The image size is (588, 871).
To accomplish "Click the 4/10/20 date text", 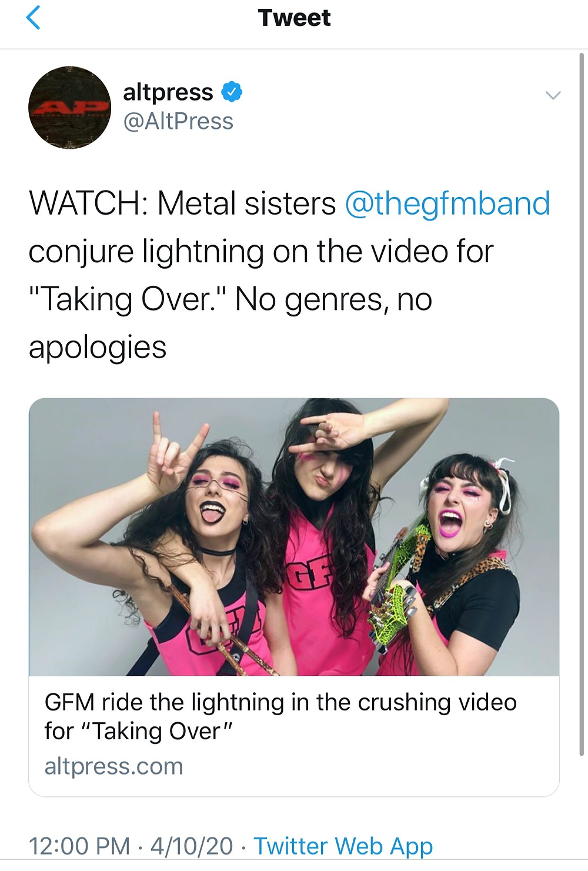I will (192, 846).
